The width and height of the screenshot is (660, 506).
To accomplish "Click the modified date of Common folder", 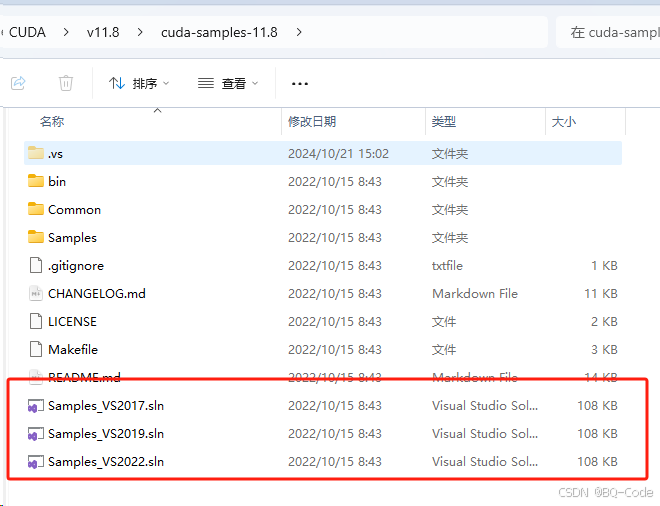I will point(335,210).
